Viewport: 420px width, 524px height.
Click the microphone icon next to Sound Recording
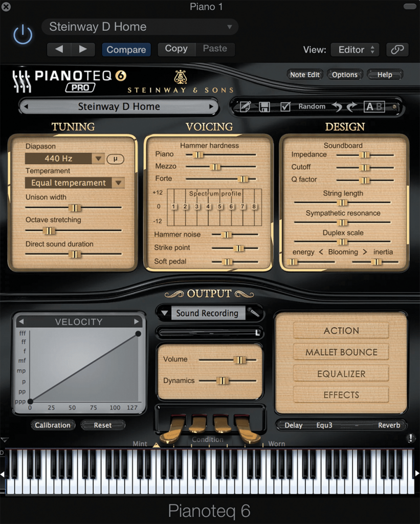click(254, 313)
